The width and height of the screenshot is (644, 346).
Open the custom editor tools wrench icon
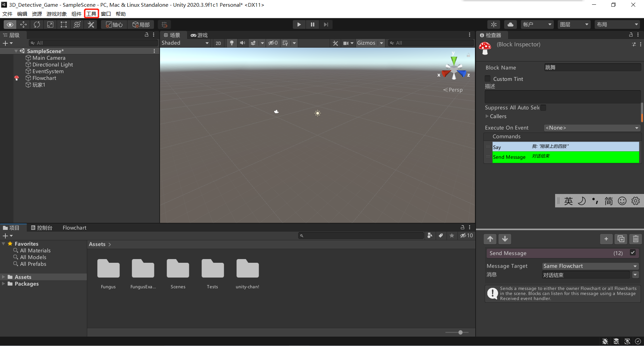click(x=91, y=24)
